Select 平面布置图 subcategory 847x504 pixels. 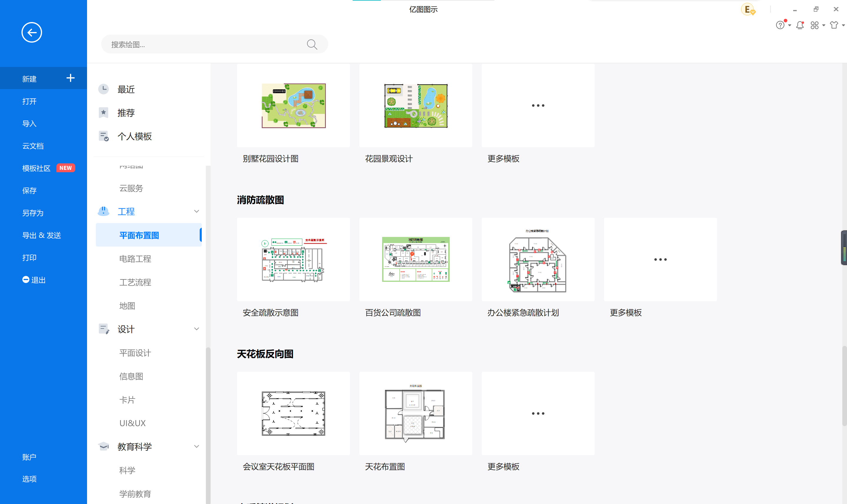tap(149, 235)
